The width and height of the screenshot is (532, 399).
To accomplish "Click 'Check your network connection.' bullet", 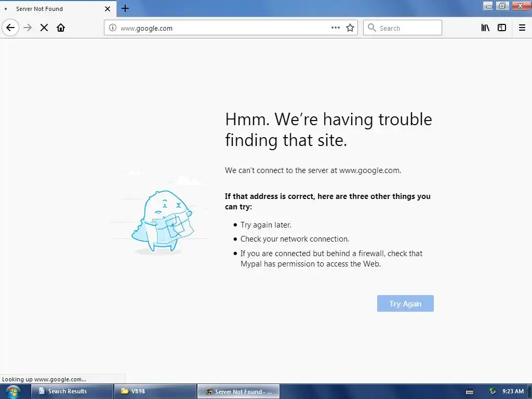I will [295, 239].
